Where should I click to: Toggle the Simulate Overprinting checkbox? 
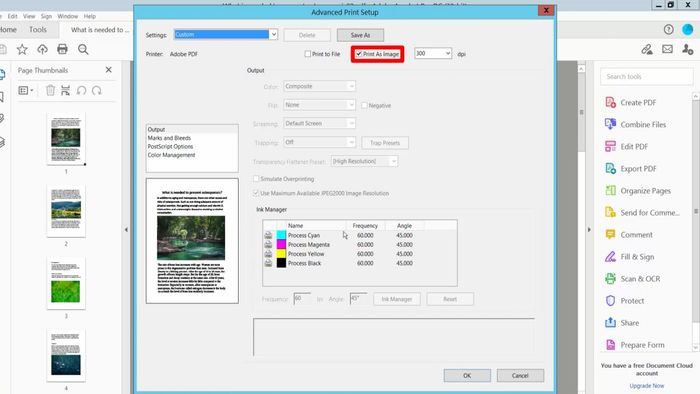(x=256, y=178)
